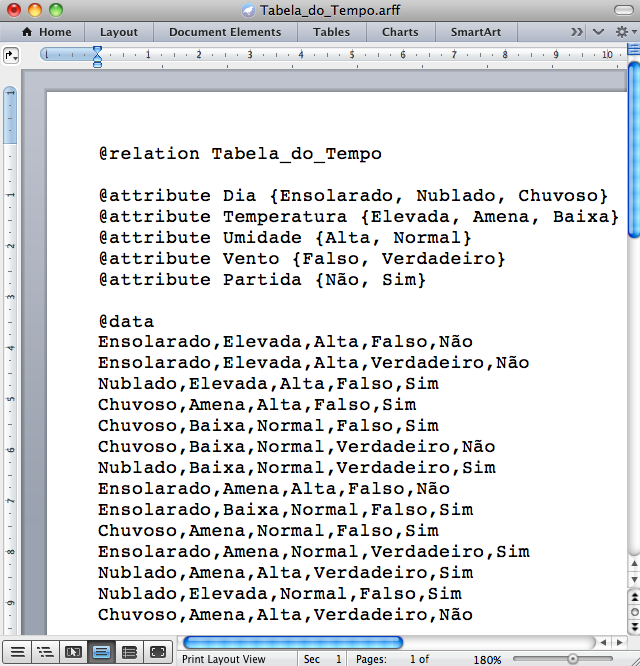Switch to Outline view
Image resolution: width=640 pixels, height=666 pixels.
tap(45, 652)
